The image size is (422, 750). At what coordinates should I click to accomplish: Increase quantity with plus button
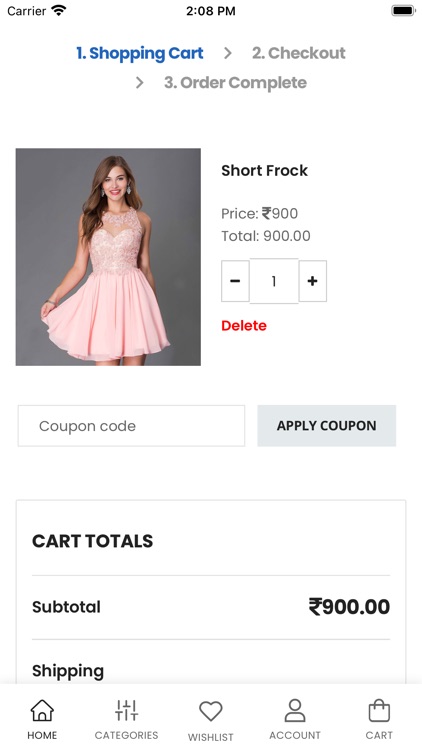[312, 281]
